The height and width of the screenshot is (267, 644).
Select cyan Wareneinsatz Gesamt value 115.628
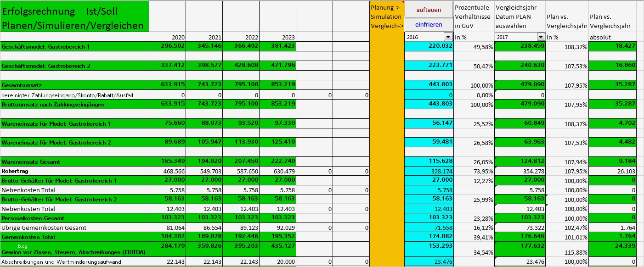coord(429,161)
